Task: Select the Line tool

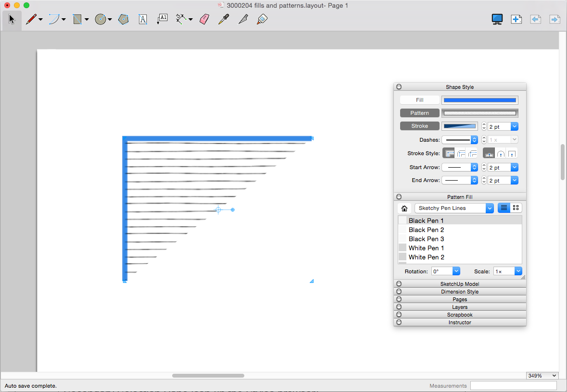Action: 31,19
